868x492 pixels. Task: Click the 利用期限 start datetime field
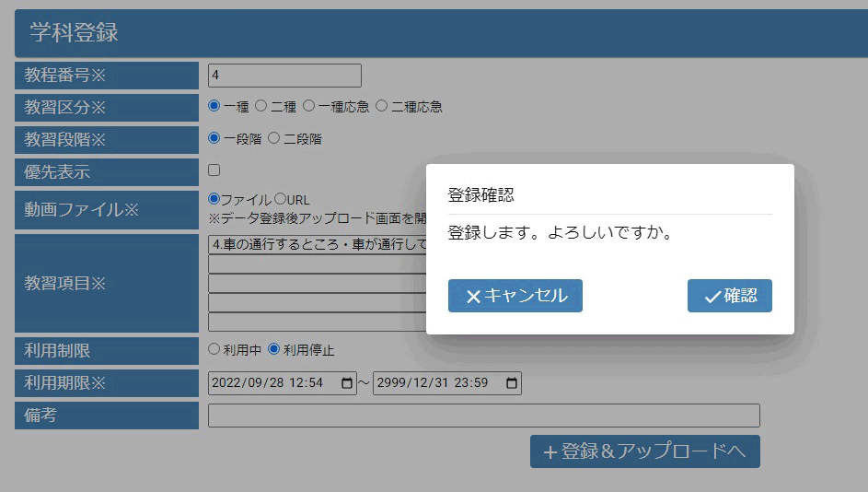[x=272, y=383]
